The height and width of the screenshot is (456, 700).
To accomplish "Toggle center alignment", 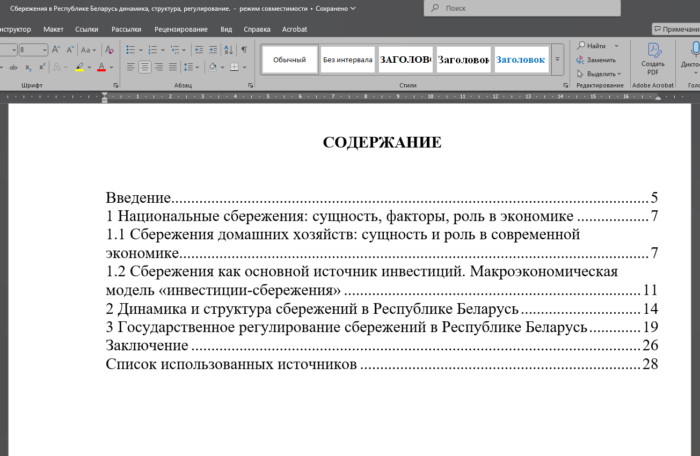I will click(145, 67).
